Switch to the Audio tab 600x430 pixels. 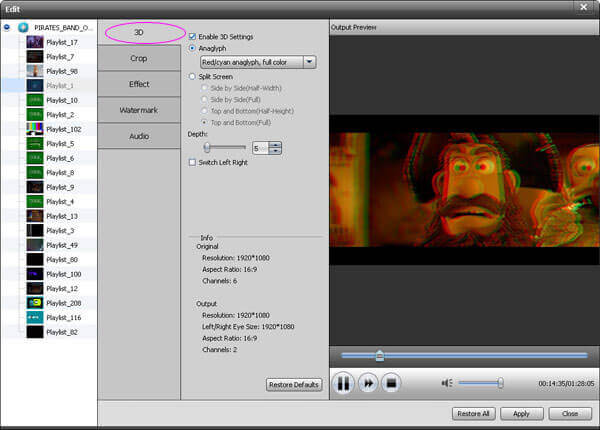(139, 136)
